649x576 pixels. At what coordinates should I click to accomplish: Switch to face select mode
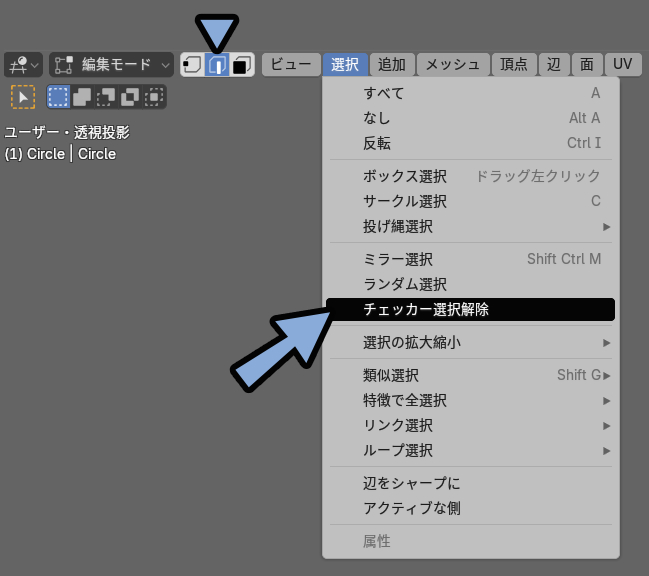[x=242, y=65]
